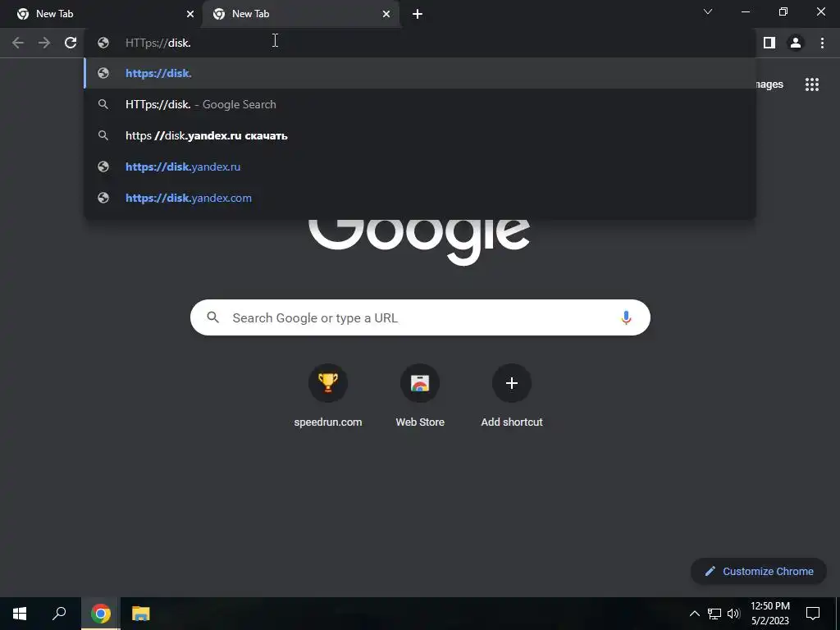Open the profile avatar icon
Screen dimensions: 840x630
[x=796, y=43]
